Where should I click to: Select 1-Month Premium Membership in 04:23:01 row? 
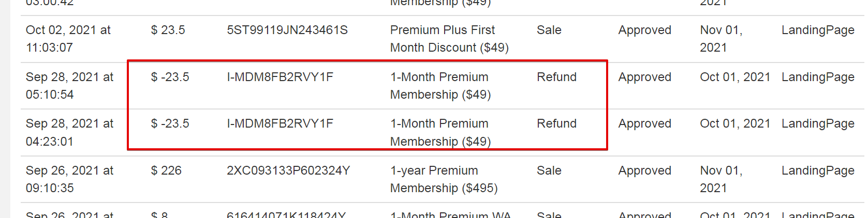(440, 132)
